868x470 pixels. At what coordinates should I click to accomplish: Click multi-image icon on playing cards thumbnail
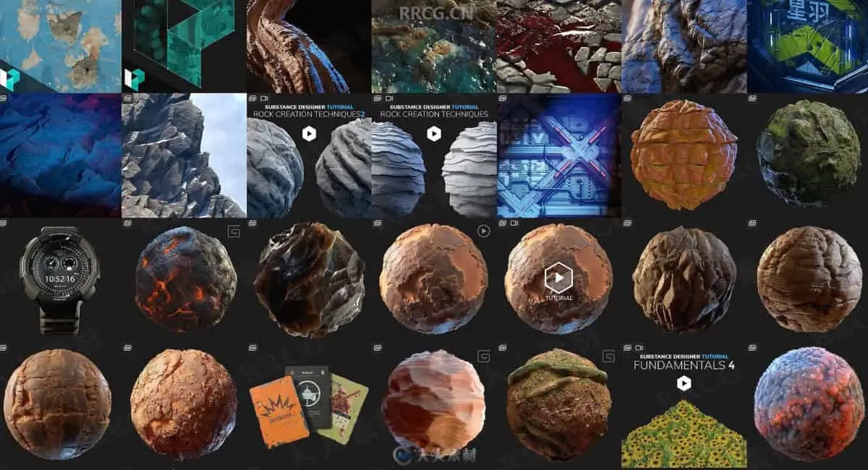pos(253,348)
